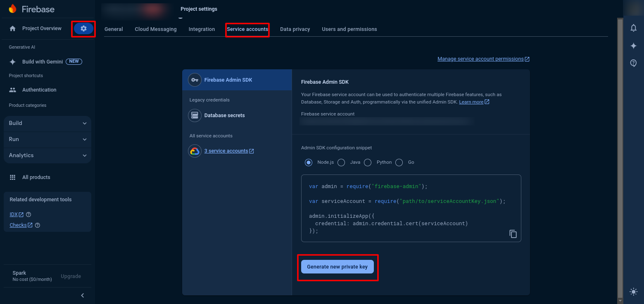Click the All products grid icon
The image size is (644, 304).
click(13, 177)
